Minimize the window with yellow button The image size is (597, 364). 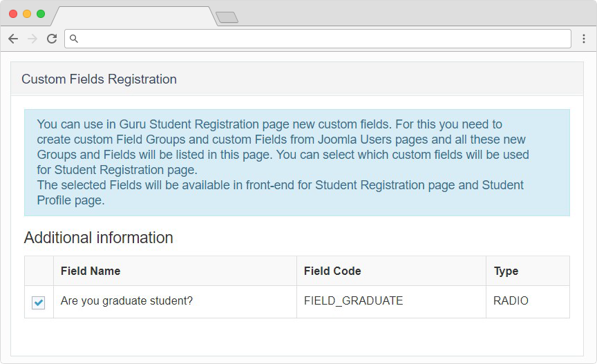click(x=27, y=14)
